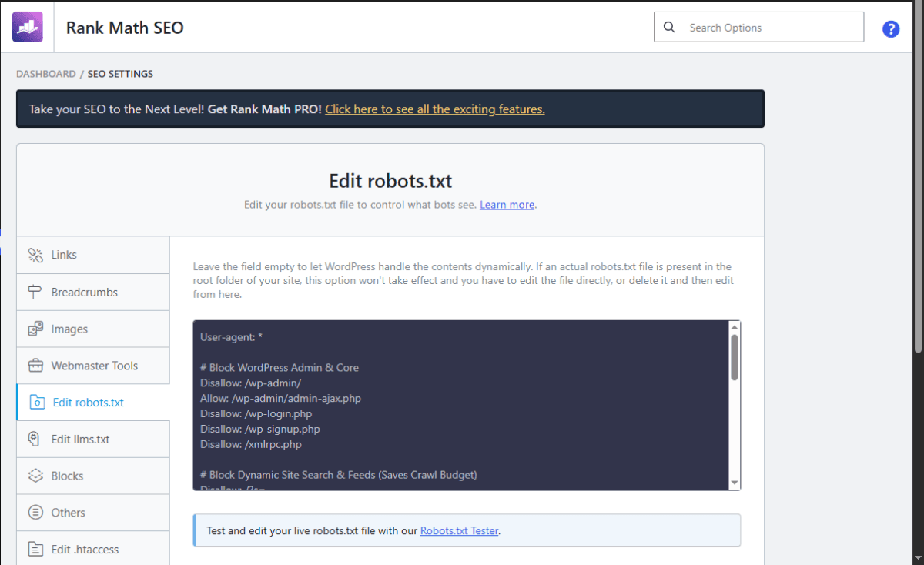Click the 'User-agent: *' line
924x565 pixels.
pos(233,337)
